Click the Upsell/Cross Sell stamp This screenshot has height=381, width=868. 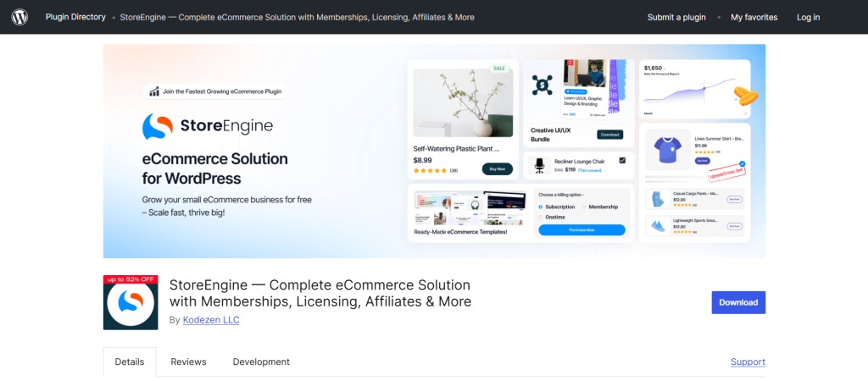click(x=726, y=173)
